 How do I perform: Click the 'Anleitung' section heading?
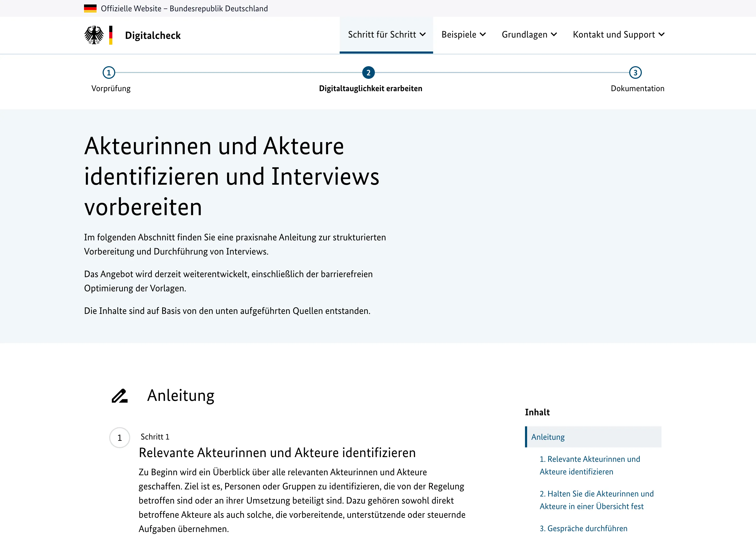tap(181, 396)
